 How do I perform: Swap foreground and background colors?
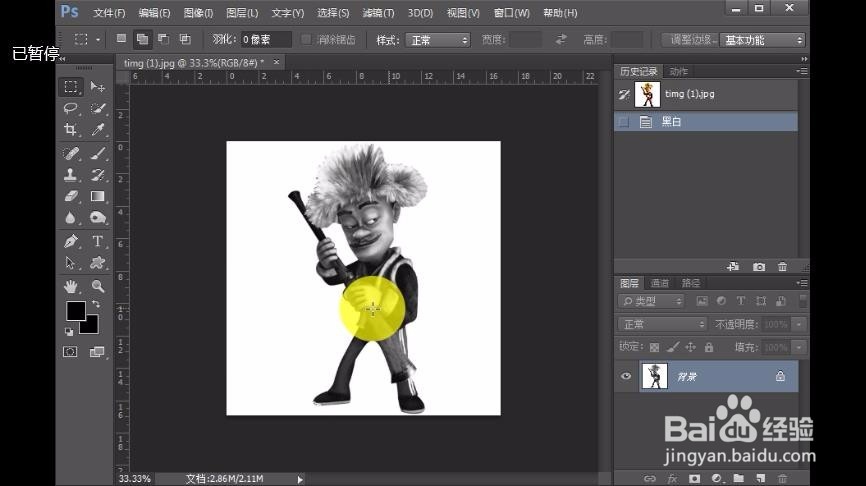(x=96, y=304)
